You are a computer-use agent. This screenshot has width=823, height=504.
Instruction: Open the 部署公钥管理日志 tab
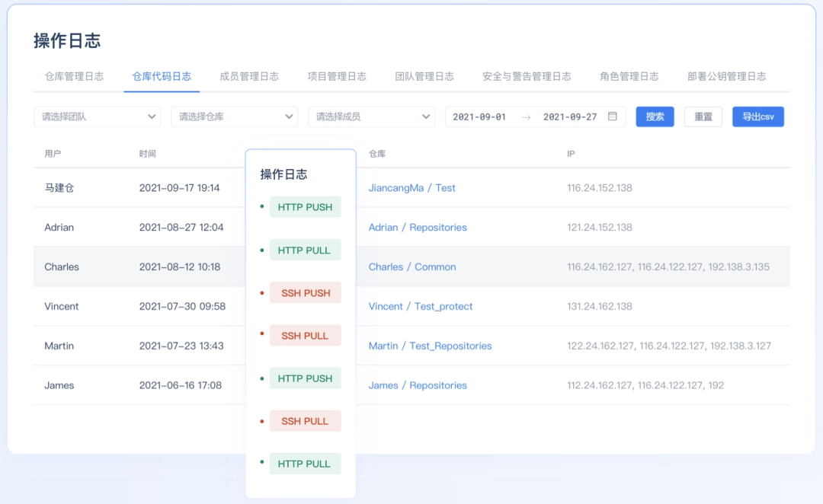point(727,77)
